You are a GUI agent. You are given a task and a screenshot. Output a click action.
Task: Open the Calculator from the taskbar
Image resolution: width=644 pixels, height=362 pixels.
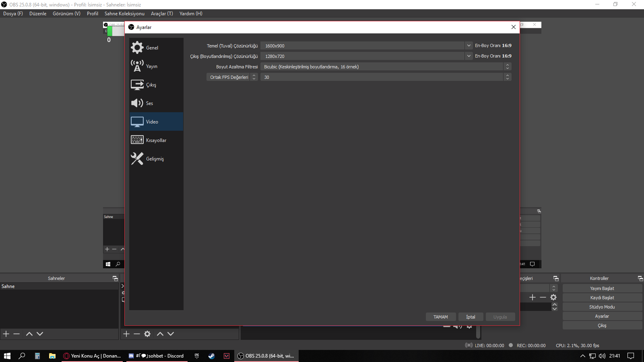pyautogui.click(x=37, y=356)
